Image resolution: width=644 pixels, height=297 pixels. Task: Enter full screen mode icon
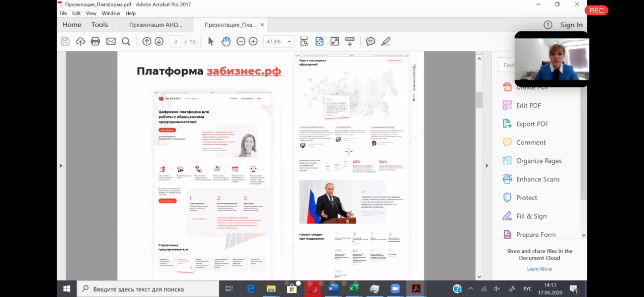coord(335,42)
